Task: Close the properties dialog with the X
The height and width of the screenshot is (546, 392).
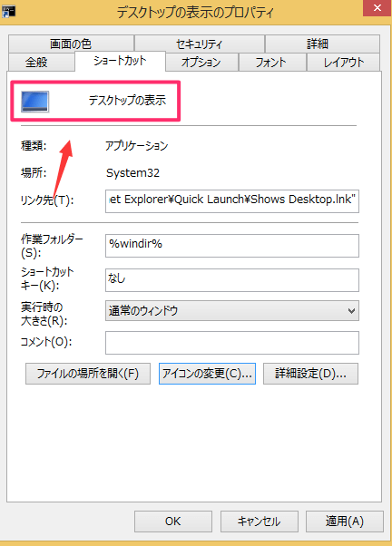Action: pos(377,7)
